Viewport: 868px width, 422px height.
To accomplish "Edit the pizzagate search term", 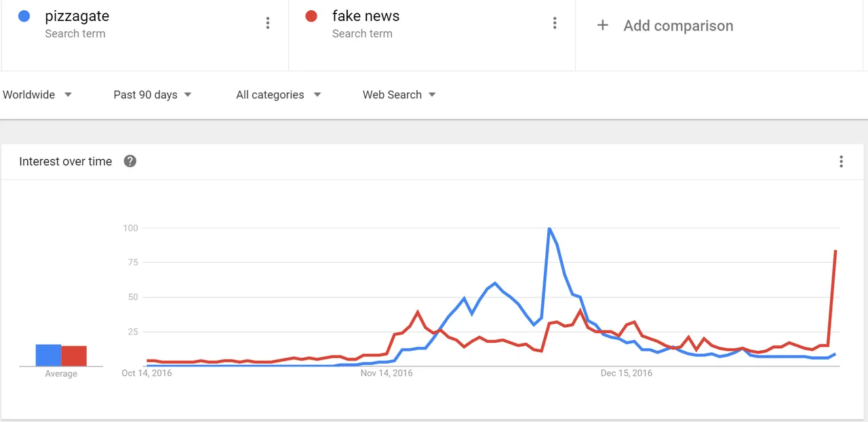I will click(77, 16).
